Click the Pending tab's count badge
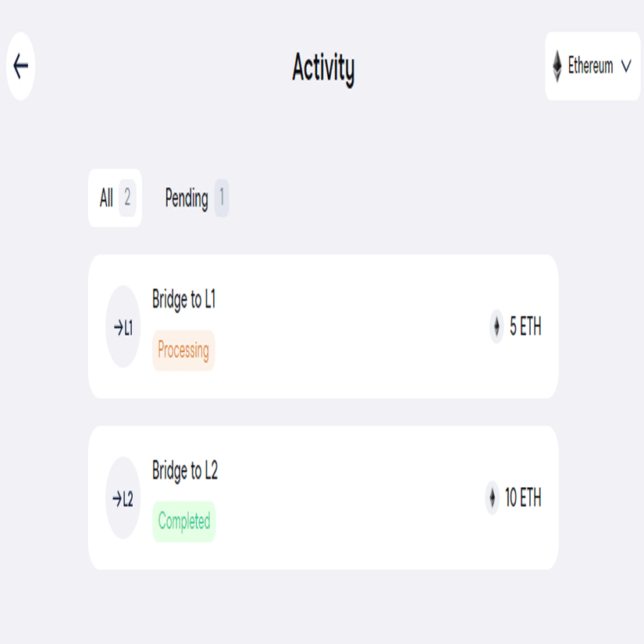Image resolution: width=644 pixels, height=644 pixels. pyautogui.click(x=222, y=198)
